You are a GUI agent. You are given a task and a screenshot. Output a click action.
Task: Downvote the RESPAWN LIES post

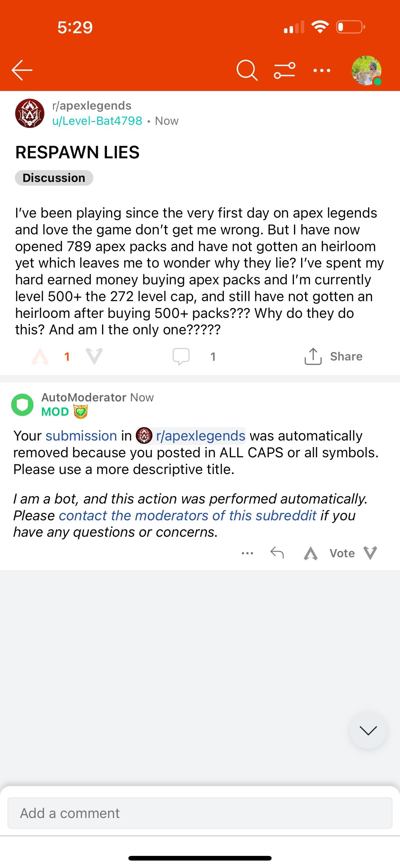[94, 356]
